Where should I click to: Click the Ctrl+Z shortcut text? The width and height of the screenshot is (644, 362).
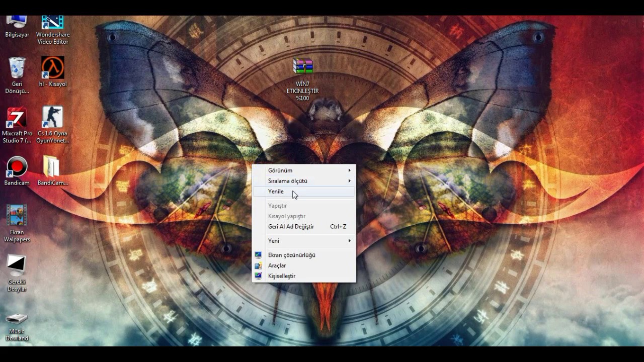pyautogui.click(x=338, y=227)
